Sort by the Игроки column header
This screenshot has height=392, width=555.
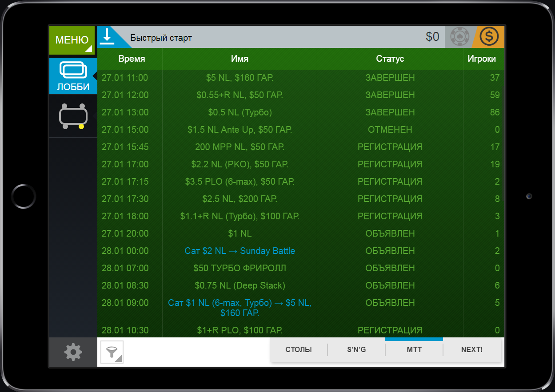(x=482, y=59)
